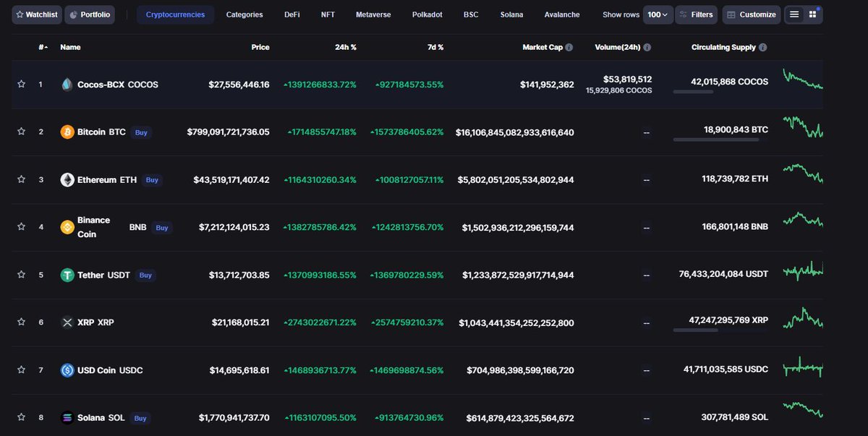Star Cocos-BCX to add to watchlist

pyautogui.click(x=21, y=84)
